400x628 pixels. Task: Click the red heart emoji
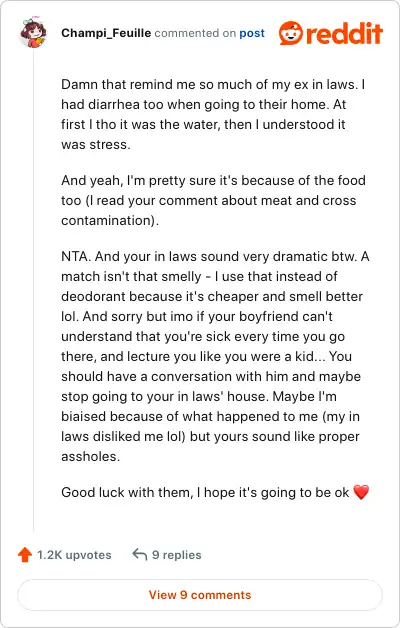[x=361, y=492]
